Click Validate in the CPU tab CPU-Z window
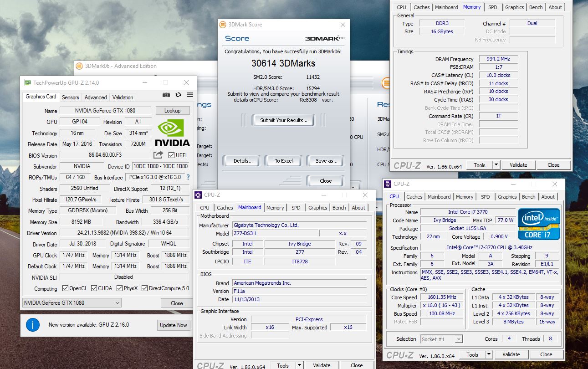This screenshot has height=369, width=588. point(511,354)
